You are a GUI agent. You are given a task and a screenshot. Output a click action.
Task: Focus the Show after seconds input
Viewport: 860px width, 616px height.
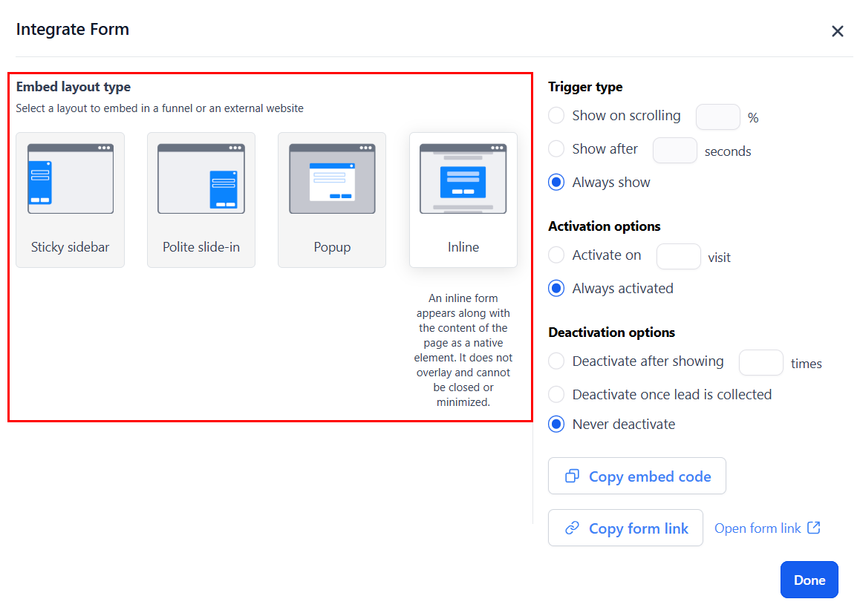click(674, 150)
